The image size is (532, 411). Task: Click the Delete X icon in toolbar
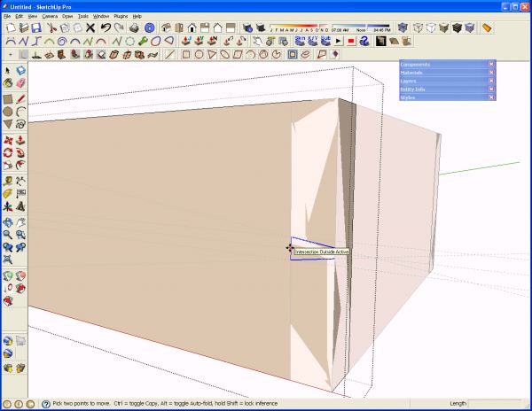pos(90,27)
